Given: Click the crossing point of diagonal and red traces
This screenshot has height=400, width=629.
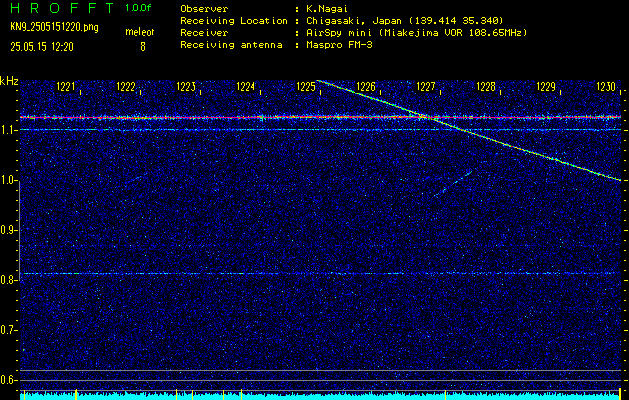Looking at the screenshot, I should [x=426, y=117].
